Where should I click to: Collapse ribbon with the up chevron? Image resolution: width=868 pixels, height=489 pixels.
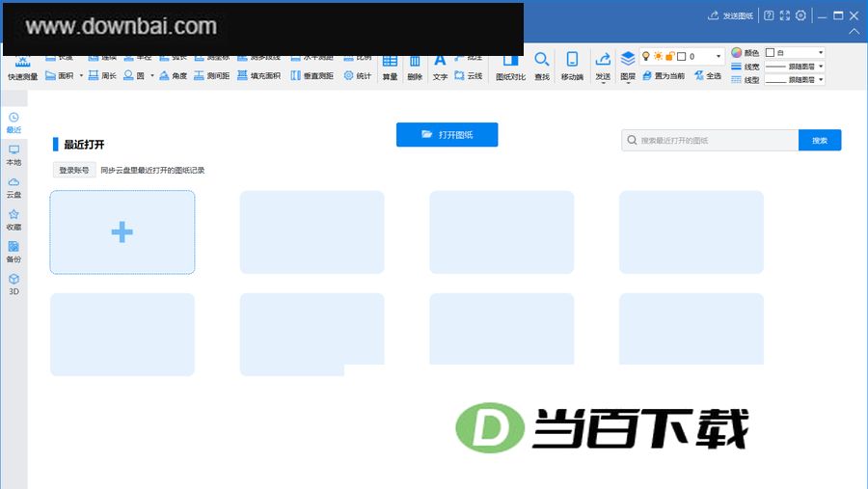click(x=854, y=32)
